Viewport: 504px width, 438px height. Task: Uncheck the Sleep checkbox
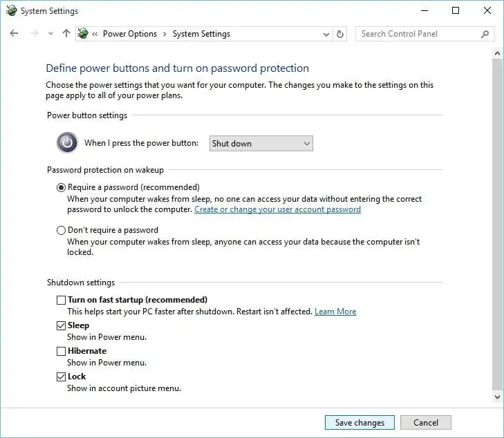61,325
